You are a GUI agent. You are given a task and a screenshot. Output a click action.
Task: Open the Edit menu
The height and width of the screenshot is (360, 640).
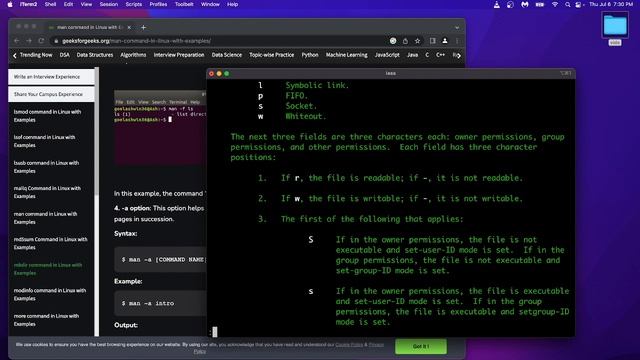click(x=68, y=4)
